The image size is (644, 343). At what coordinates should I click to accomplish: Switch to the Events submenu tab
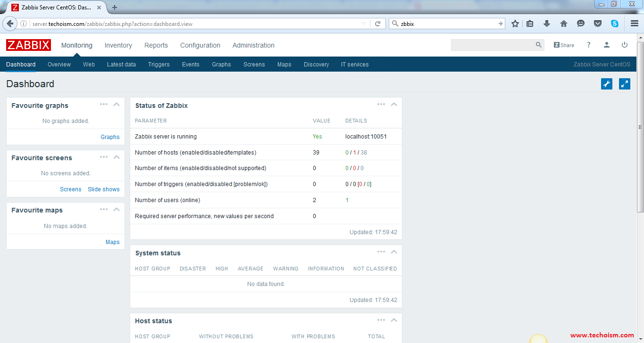click(x=191, y=65)
